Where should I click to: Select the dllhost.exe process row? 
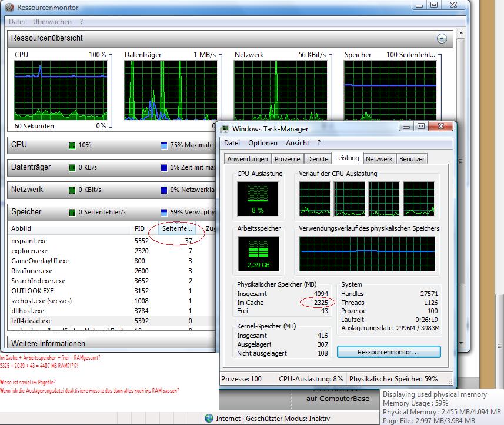(x=111, y=310)
